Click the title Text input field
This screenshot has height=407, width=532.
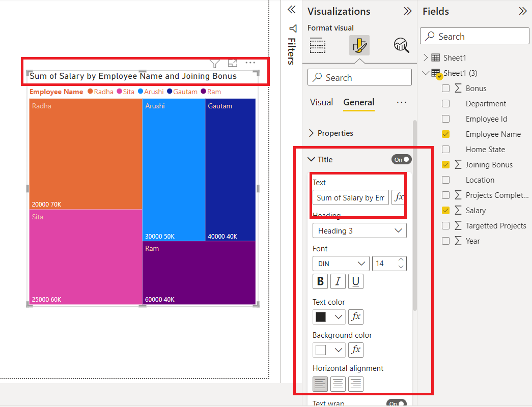pos(350,197)
